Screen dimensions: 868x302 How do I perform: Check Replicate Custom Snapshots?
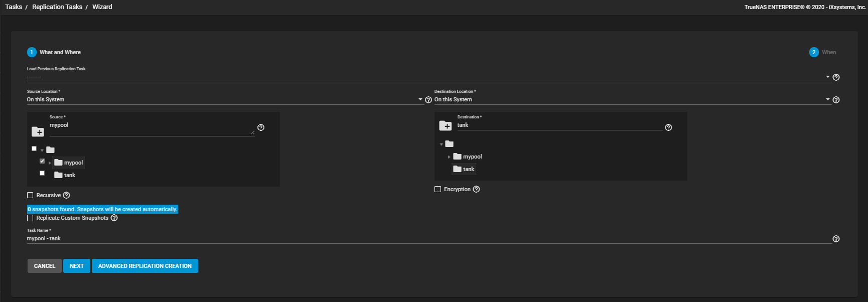[30, 218]
